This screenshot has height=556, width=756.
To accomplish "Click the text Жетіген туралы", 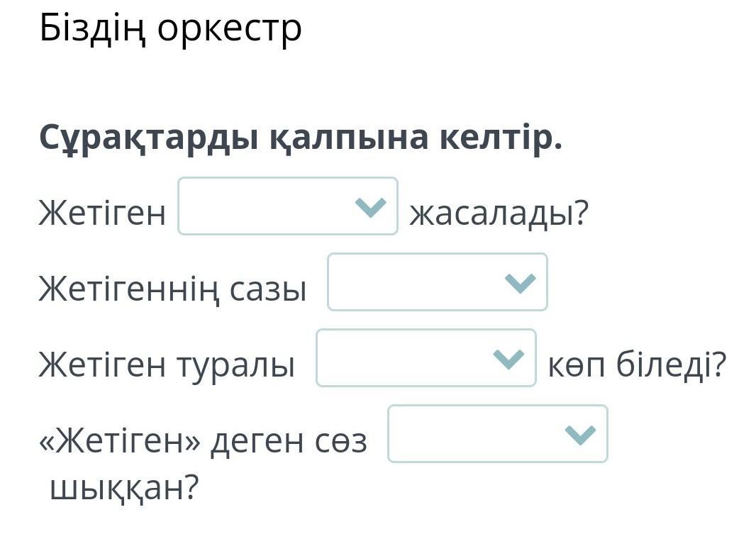I will tap(167, 365).
